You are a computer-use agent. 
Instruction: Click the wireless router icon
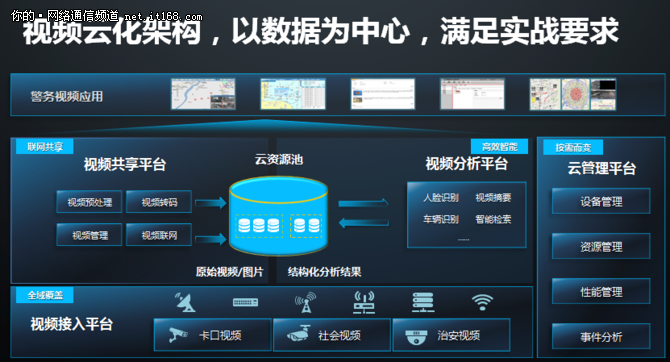pos(364,302)
